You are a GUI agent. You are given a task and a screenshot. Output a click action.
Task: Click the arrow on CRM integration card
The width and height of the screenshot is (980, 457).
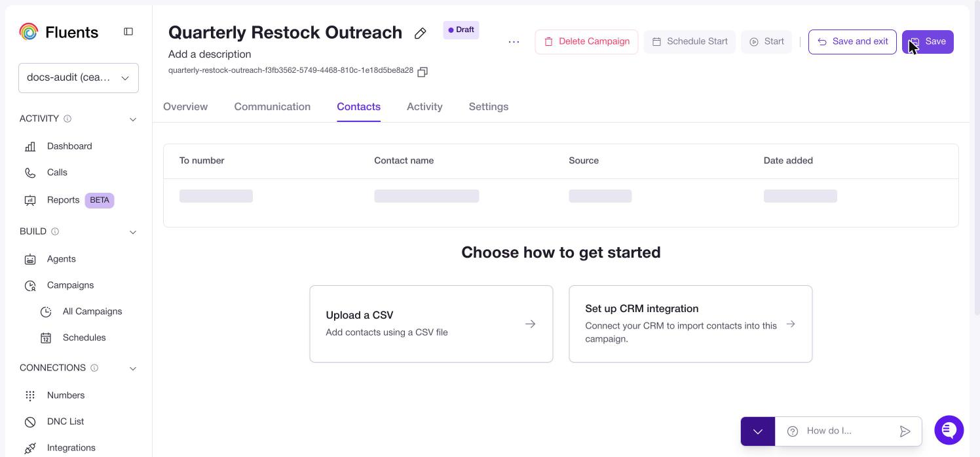coord(791,324)
